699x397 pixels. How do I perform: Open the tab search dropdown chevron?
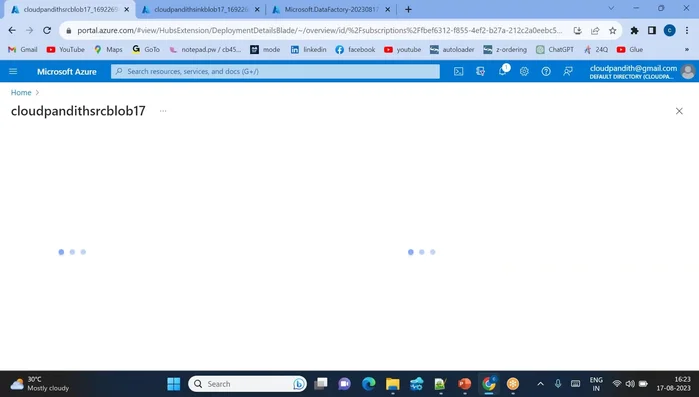pyautogui.click(x=611, y=8)
